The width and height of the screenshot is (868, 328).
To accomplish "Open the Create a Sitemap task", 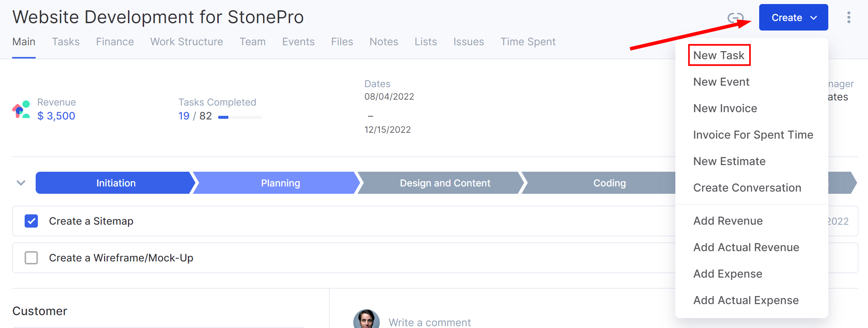I will tap(91, 221).
